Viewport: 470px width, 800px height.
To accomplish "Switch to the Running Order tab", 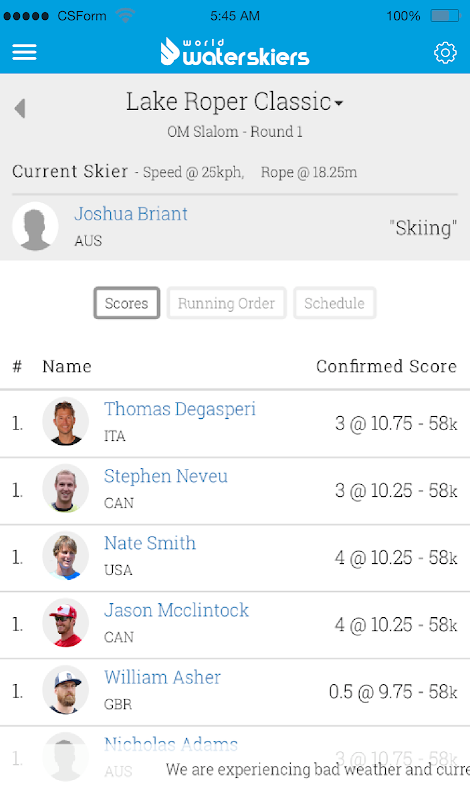I will pos(226,303).
